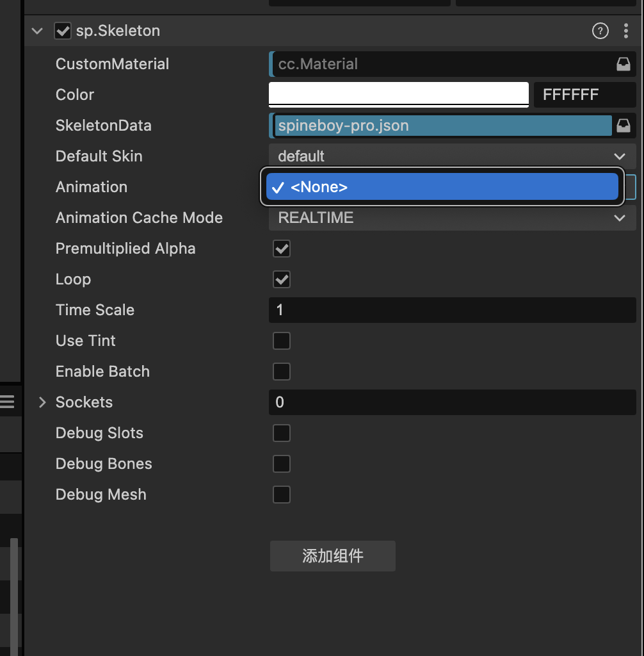This screenshot has width=644, height=656.
Task: Enable Use Tint checkbox
Action: click(282, 341)
